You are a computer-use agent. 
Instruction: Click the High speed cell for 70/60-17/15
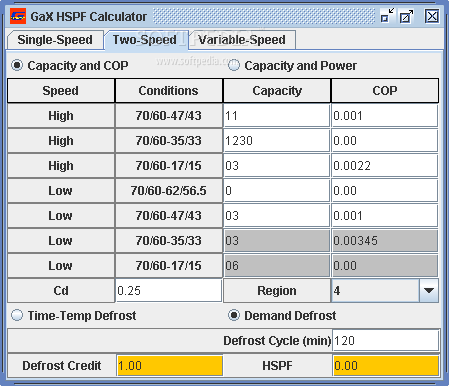point(61,166)
